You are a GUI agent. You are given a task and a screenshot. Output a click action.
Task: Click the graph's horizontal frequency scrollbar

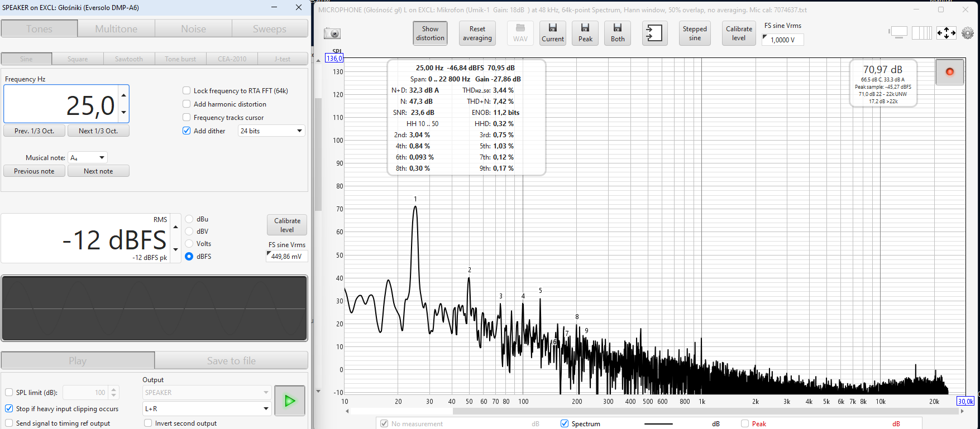tap(653, 412)
